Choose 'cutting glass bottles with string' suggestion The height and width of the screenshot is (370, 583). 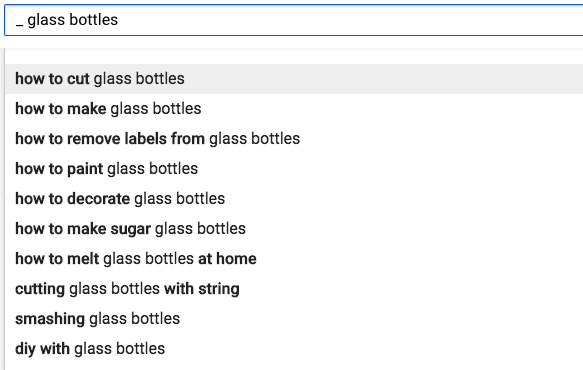[294, 289]
